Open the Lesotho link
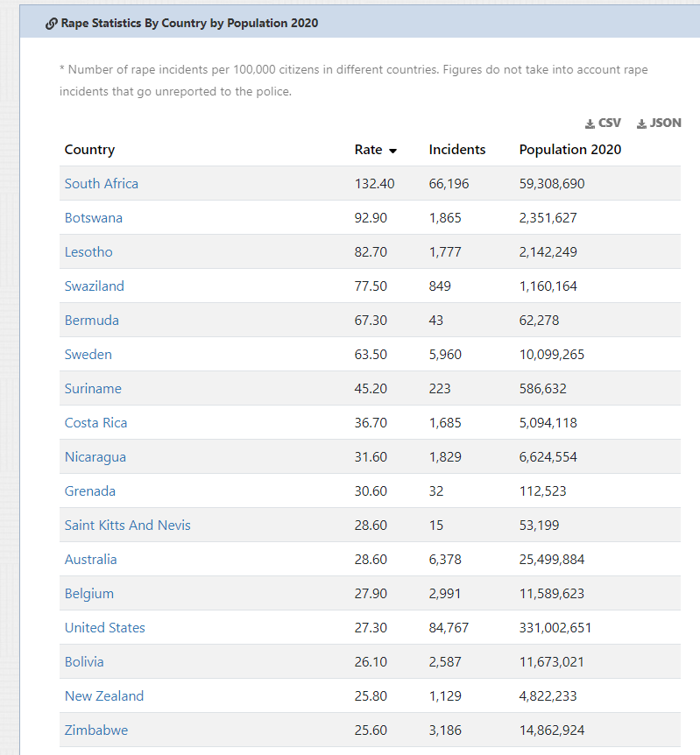 88,252
